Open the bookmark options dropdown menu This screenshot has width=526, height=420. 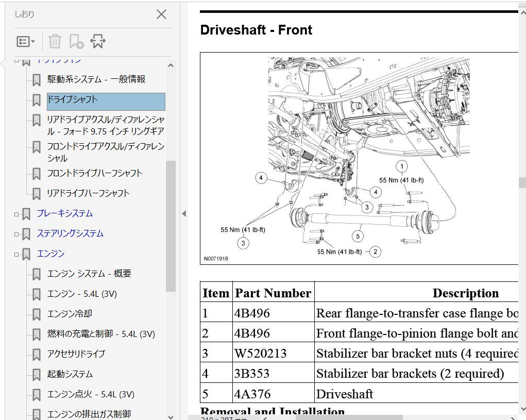tap(25, 42)
